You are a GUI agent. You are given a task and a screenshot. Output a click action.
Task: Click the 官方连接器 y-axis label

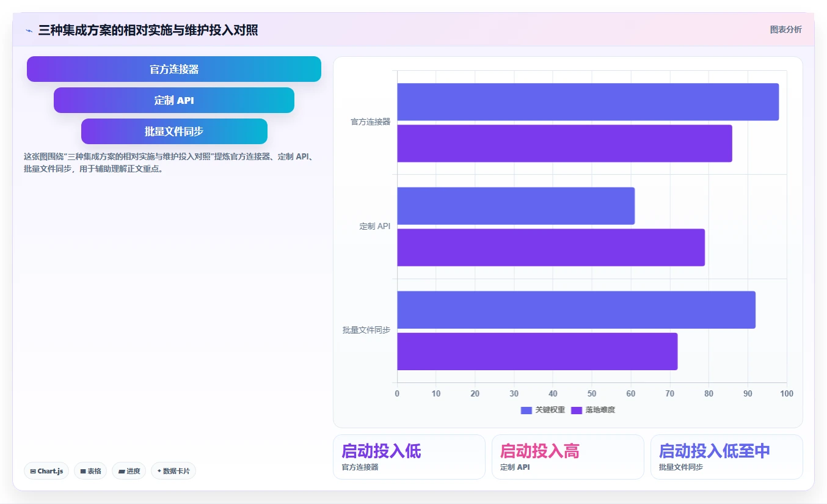370,122
